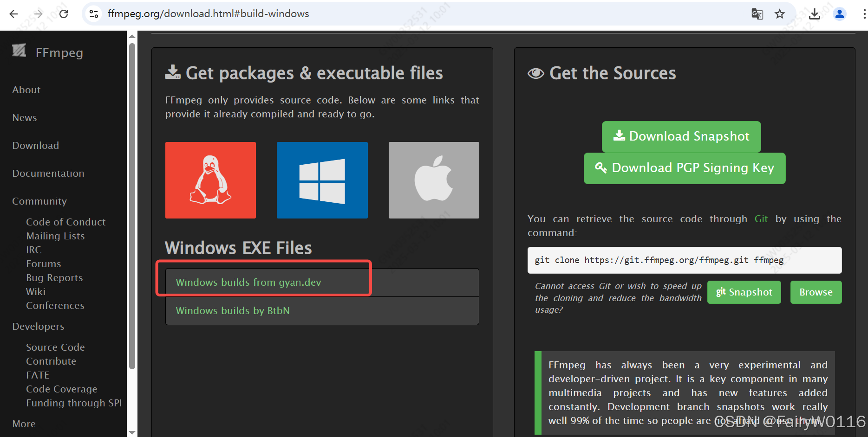Select the Apple macOS logo tile
The height and width of the screenshot is (437, 868).
pos(434,180)
